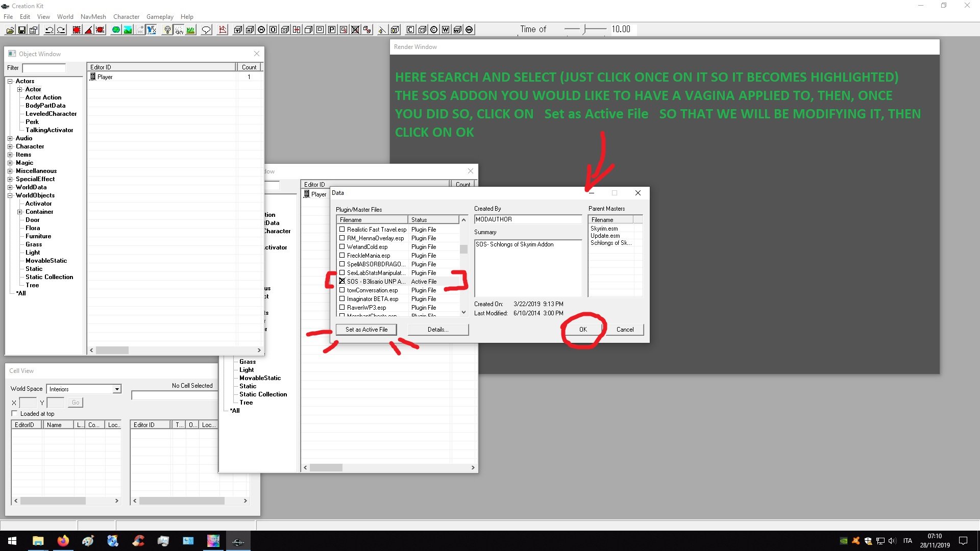Toggle the grass toolbar icon
This screenshot has height=551, width=980.
tap(190, 30)
